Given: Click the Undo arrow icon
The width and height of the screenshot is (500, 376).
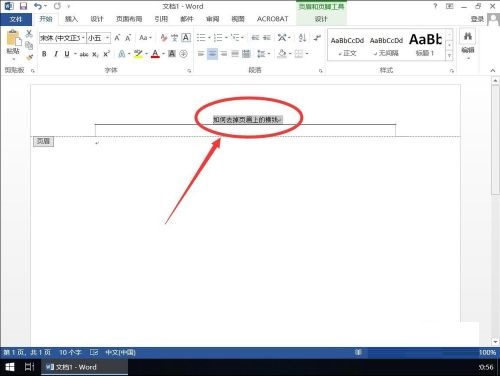Looking at the screenshot, I should [38, 6].
